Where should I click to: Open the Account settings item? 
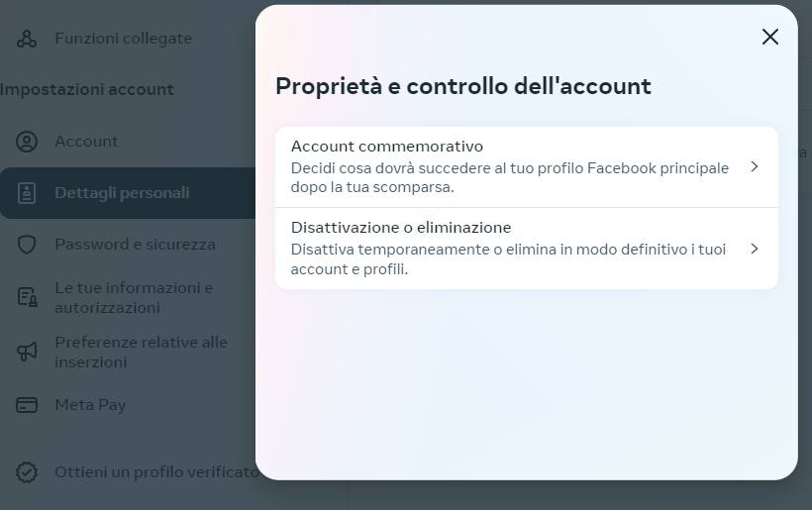click(x=86, y=142)
